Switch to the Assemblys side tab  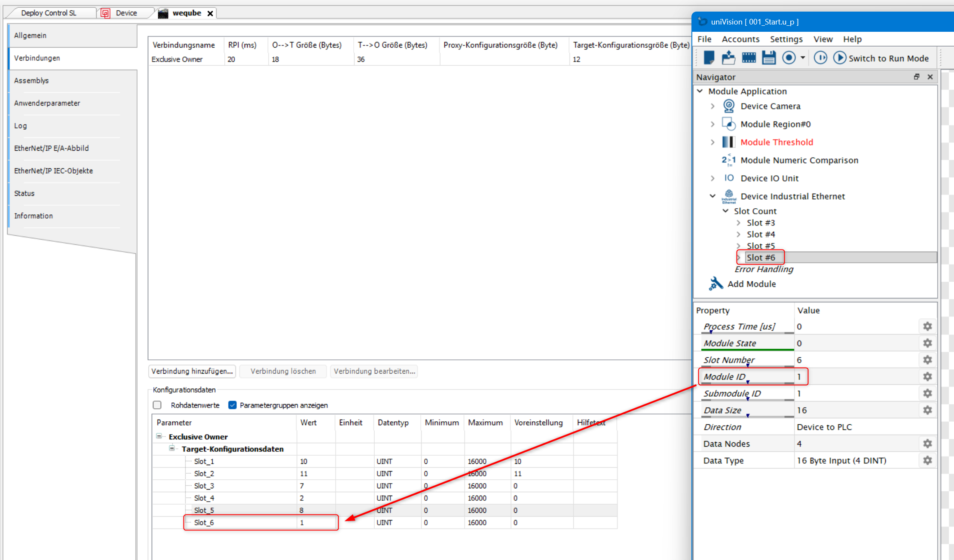(31, 81)
